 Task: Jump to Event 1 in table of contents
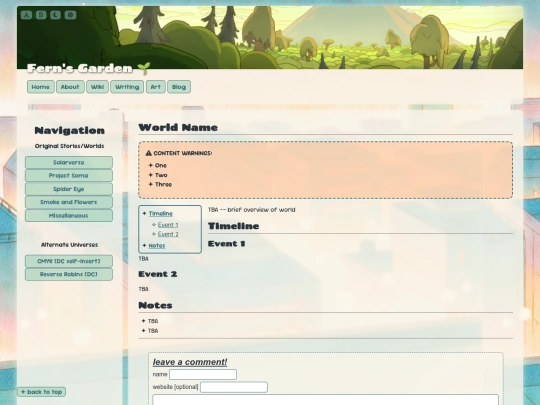[168, 225]
